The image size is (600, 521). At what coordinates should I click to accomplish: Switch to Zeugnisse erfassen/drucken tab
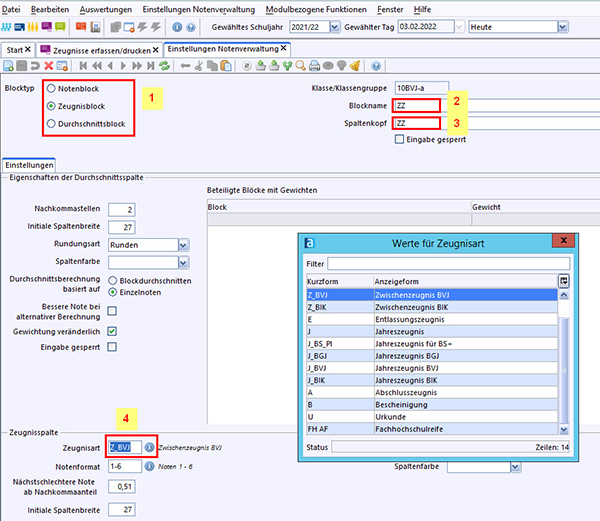coord(101,50)
